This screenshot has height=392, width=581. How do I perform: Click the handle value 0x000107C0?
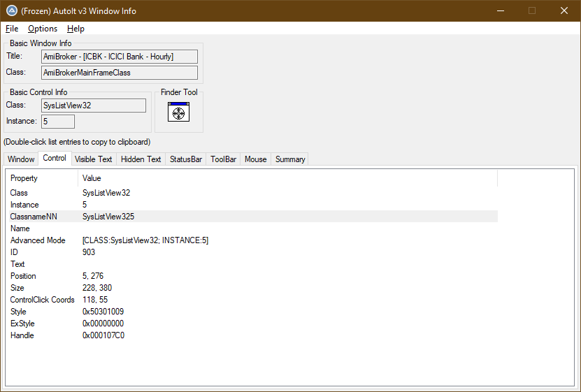pos(103,335)
